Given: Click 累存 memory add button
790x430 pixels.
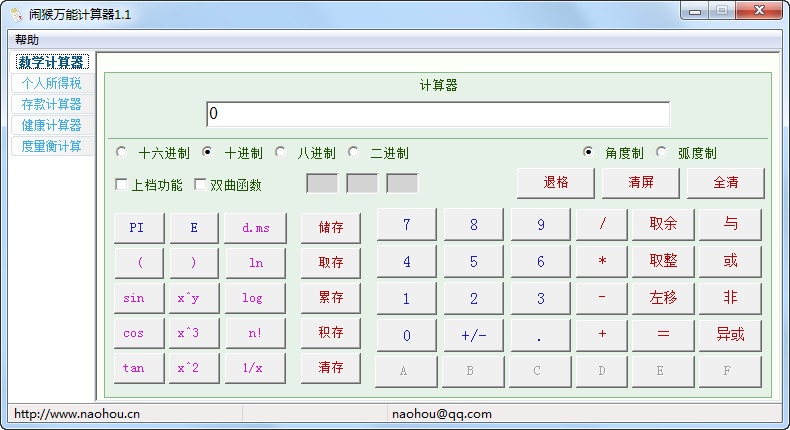Looking at the screenshot, I should [331, 298].
